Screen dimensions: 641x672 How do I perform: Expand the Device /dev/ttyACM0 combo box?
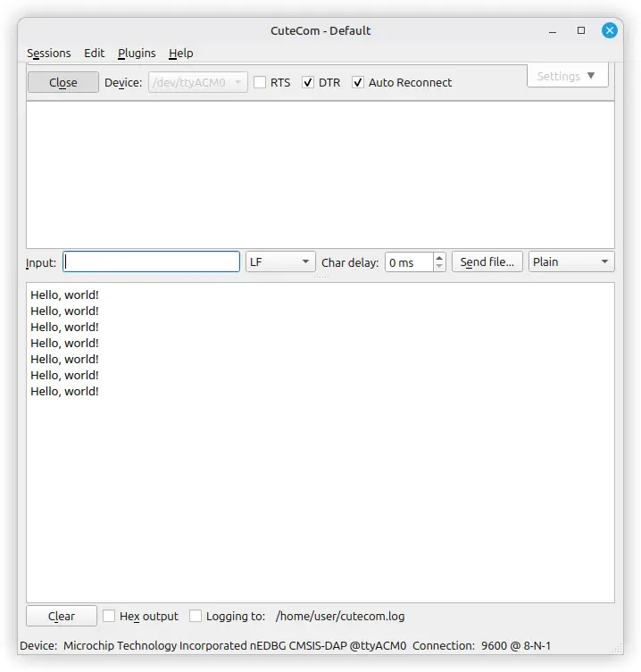[197, 82]
